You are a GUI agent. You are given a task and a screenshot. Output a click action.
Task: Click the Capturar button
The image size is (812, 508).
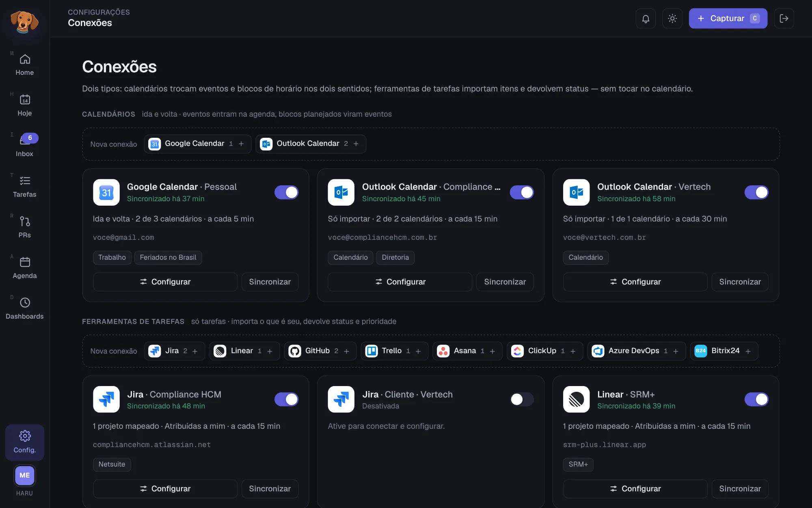click(728, 18)
